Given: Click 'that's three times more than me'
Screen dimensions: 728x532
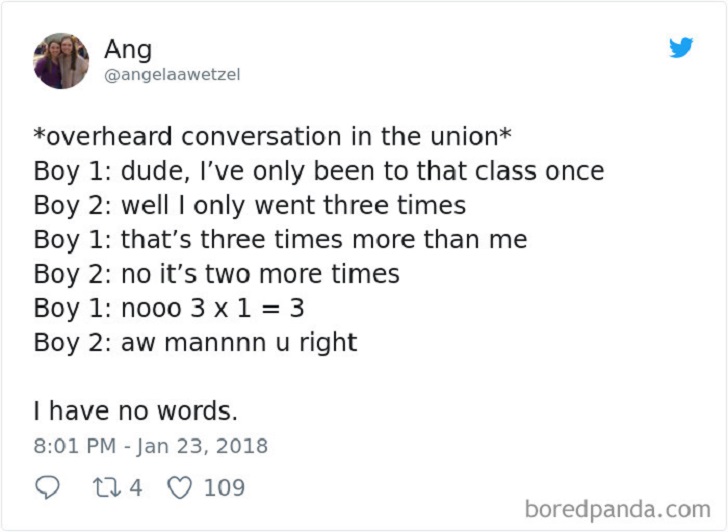Looking at the screenshot, I should coord(280,240).
